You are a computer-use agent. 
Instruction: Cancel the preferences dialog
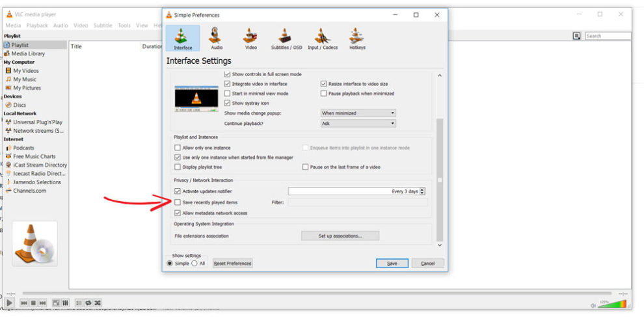(427, 264)
